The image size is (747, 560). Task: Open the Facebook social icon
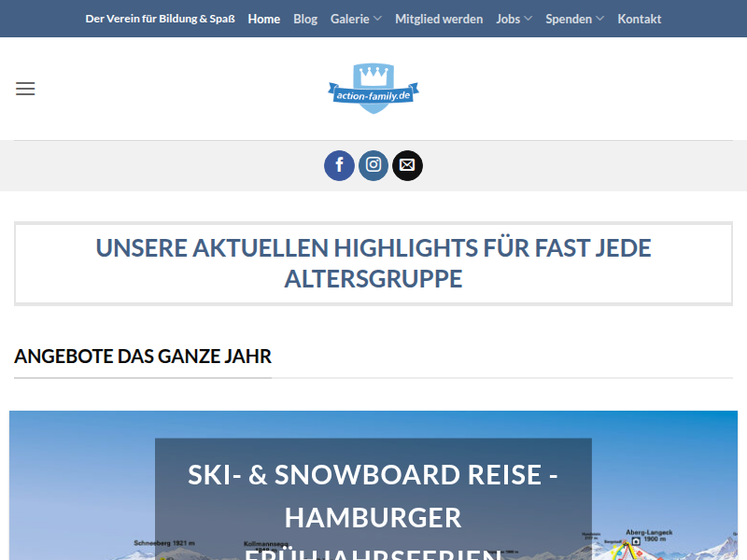click(x=339, y=166)
